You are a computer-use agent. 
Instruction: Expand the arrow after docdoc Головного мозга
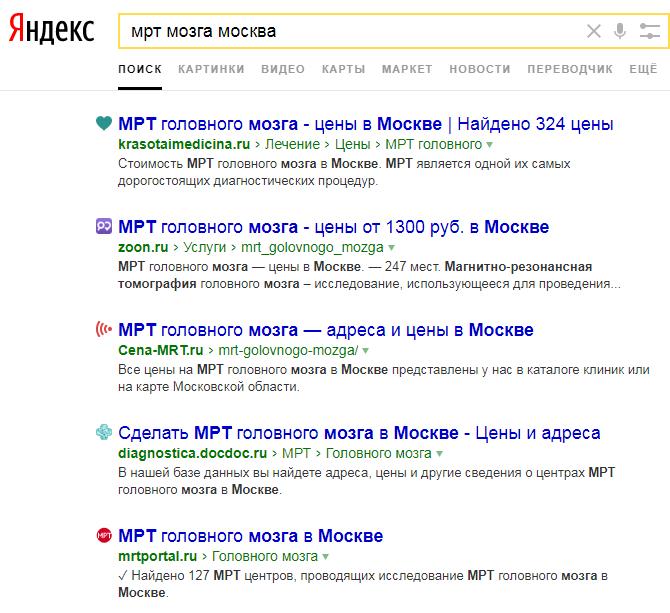click(439, 454)
